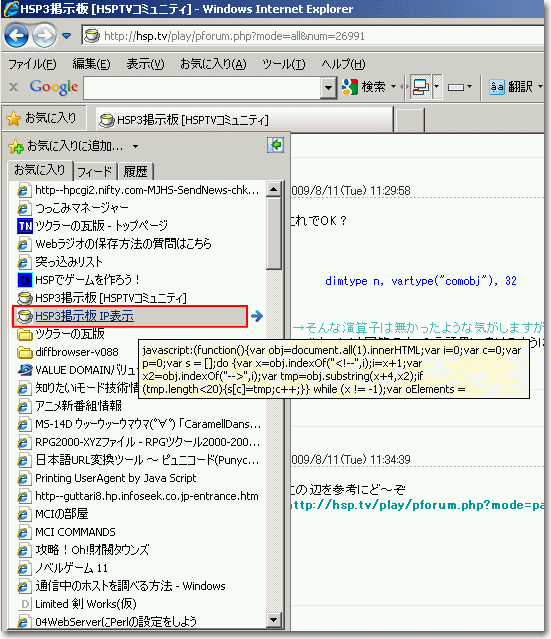Image resolution: width=551 pixels, height=639 pixels.
Task: Click the browser Forward arrow button
Action: (x=44, y=35)
